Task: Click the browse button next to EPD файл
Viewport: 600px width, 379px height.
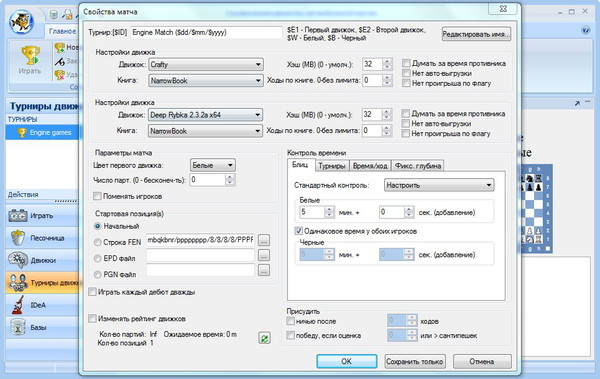Action: (264, 255)
